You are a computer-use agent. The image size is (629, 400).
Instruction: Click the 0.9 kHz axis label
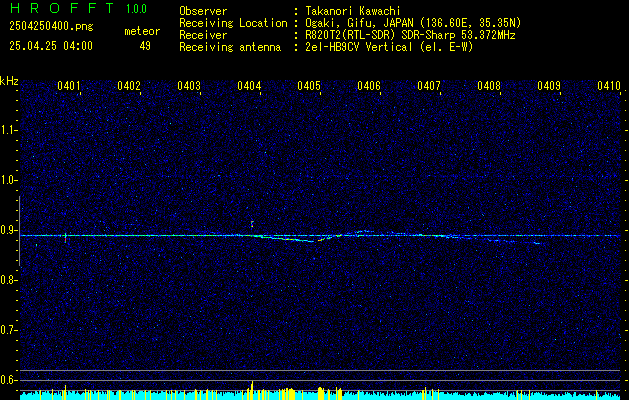click(8, 230)
